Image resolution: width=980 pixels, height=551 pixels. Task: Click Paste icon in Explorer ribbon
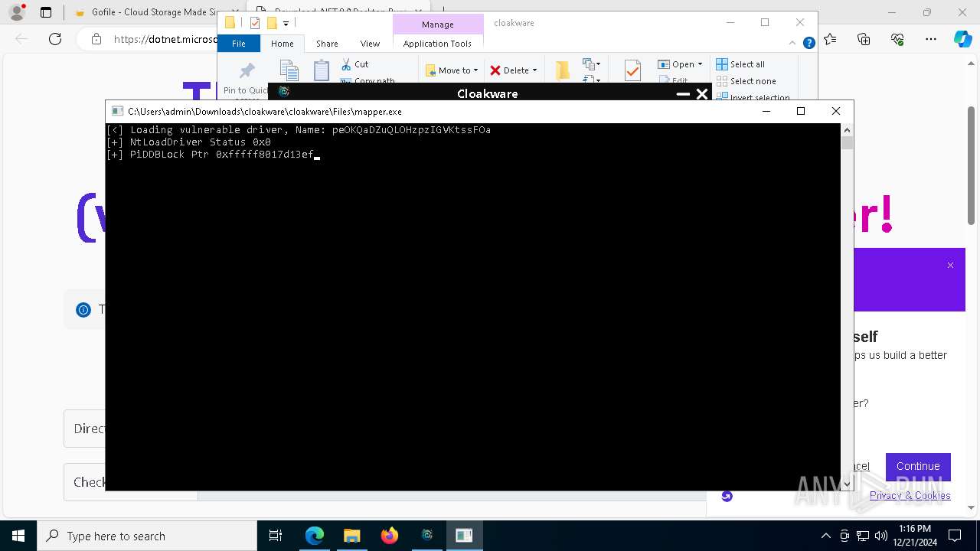tap(322, 70)
